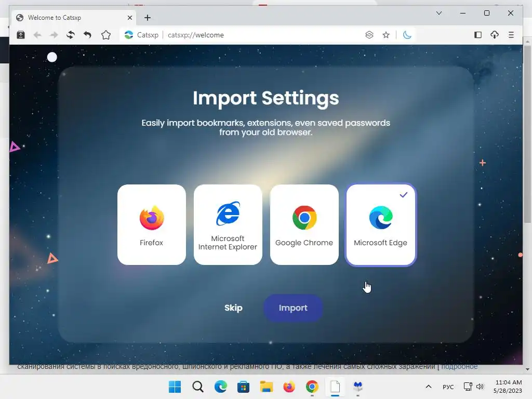Viewport: 532px width, 399px height.
Task: Click the forward navigation arrow
Action: tap(54, 35)
